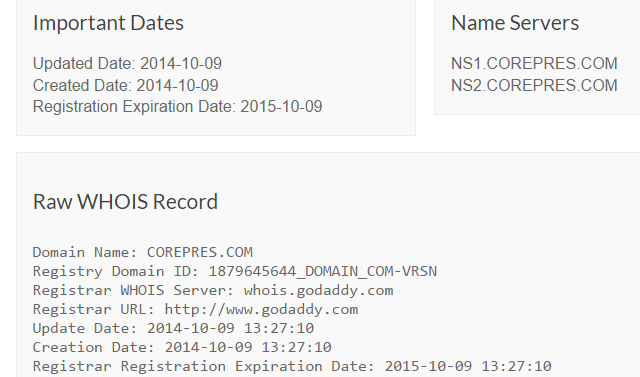Click the Registration Expiration Date 2015-10-09 line
640x377 pixels.
[178, 107]
